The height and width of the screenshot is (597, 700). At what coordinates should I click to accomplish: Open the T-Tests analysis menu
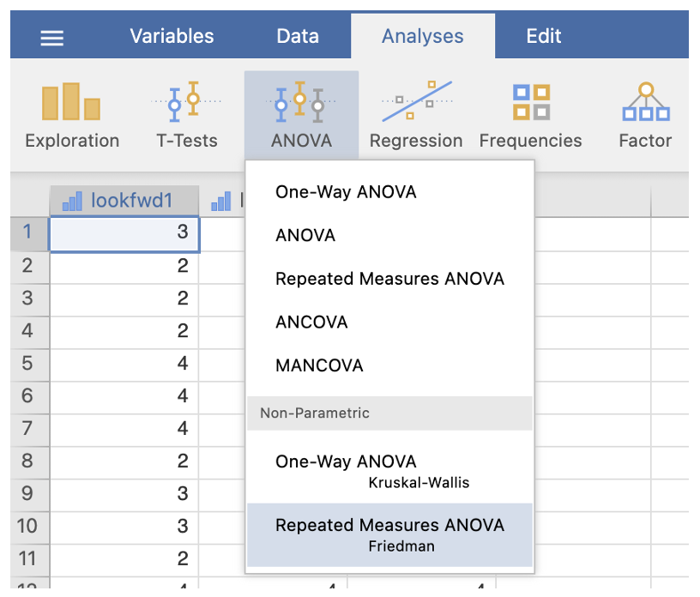186,116
